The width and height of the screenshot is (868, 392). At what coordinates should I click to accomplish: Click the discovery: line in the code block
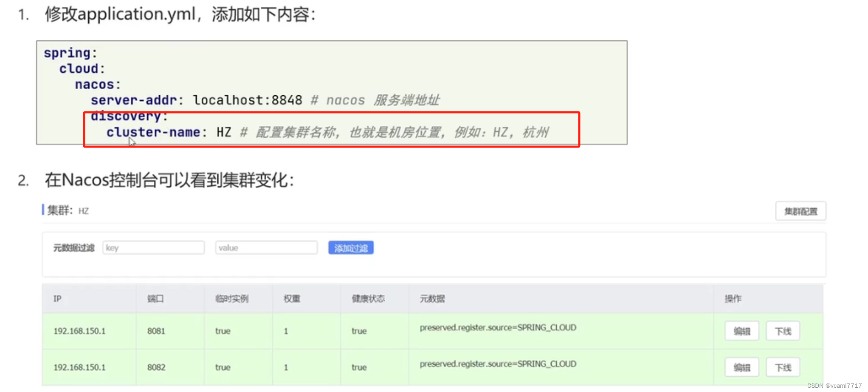(x=130, y=116)
